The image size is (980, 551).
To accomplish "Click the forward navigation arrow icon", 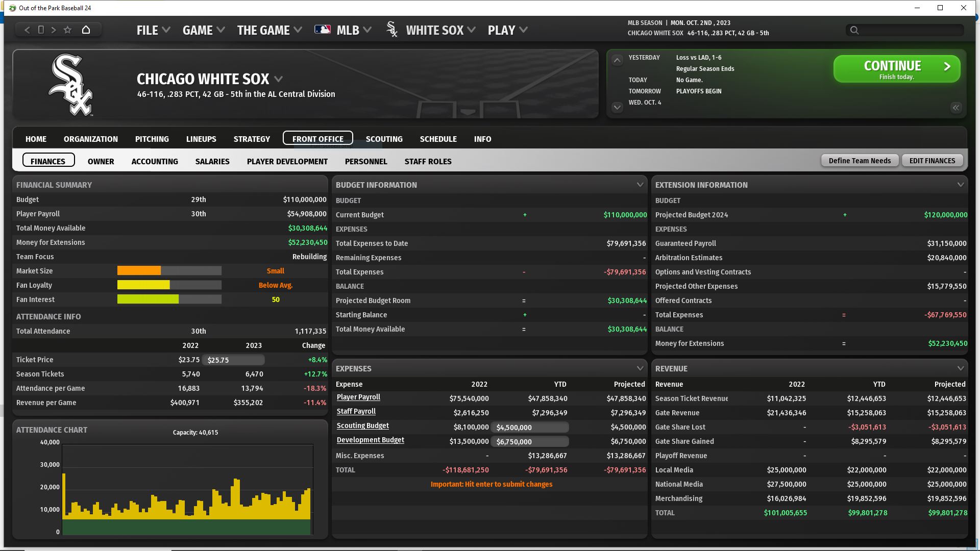I will click(x=54, y=30).
